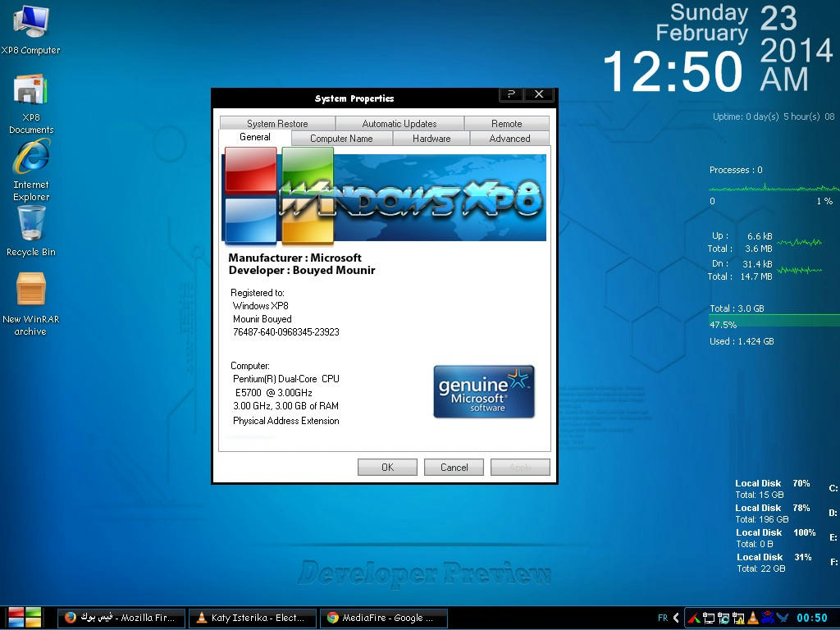
Task: Click the Processes : 0 text
Action: click(736, 170)
